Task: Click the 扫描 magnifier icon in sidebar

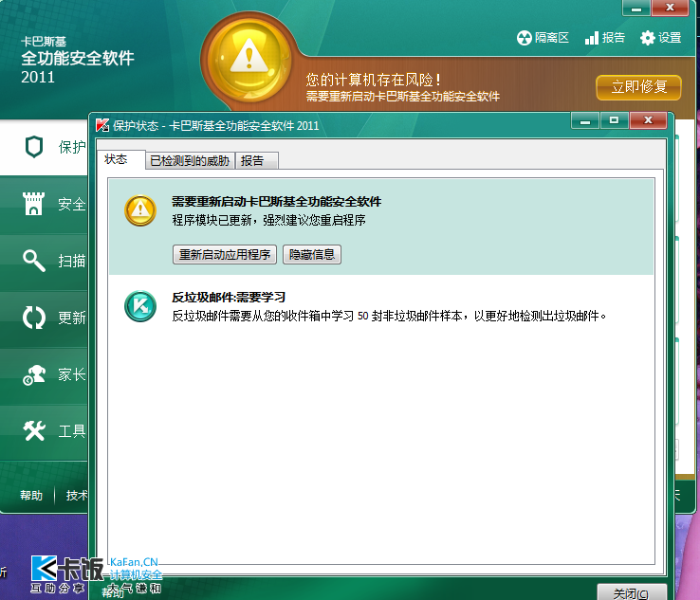Action: pos(34,261)
